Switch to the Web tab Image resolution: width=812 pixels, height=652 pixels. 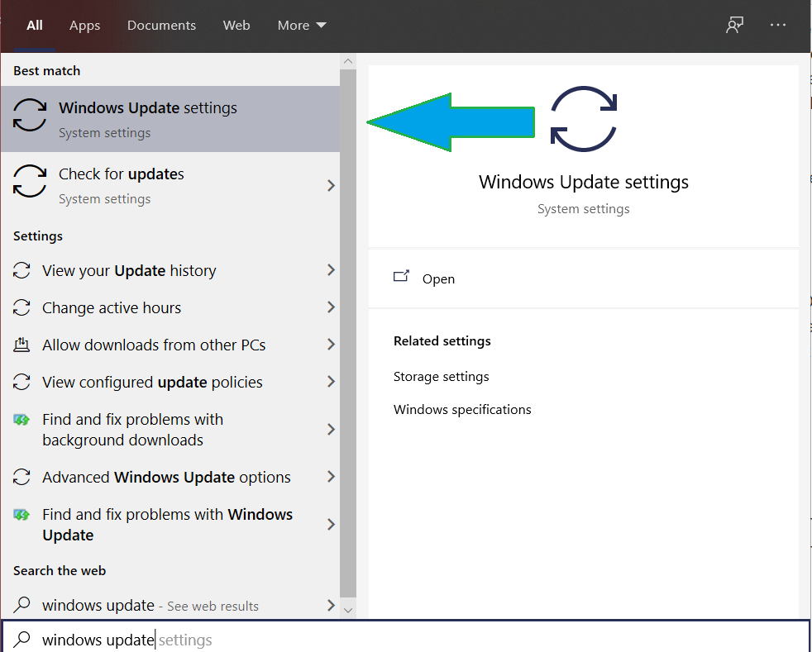[x=236, y=26]
